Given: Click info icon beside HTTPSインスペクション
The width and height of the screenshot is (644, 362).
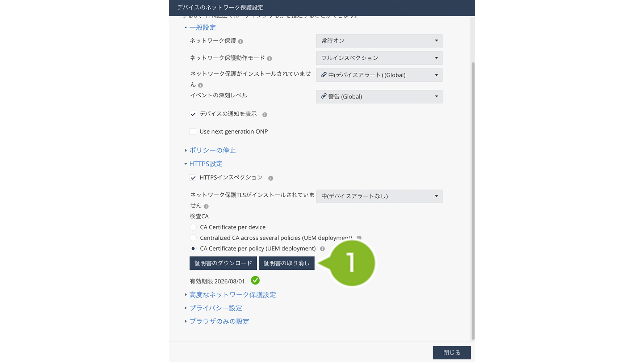Looking at the screenshot, I should pyautogui.click(x=271, y=178).
